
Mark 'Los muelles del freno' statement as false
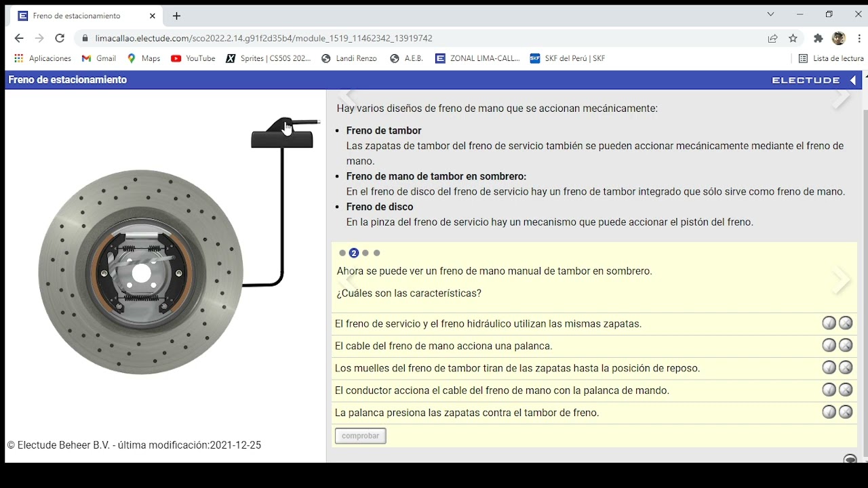pos(846,368)
